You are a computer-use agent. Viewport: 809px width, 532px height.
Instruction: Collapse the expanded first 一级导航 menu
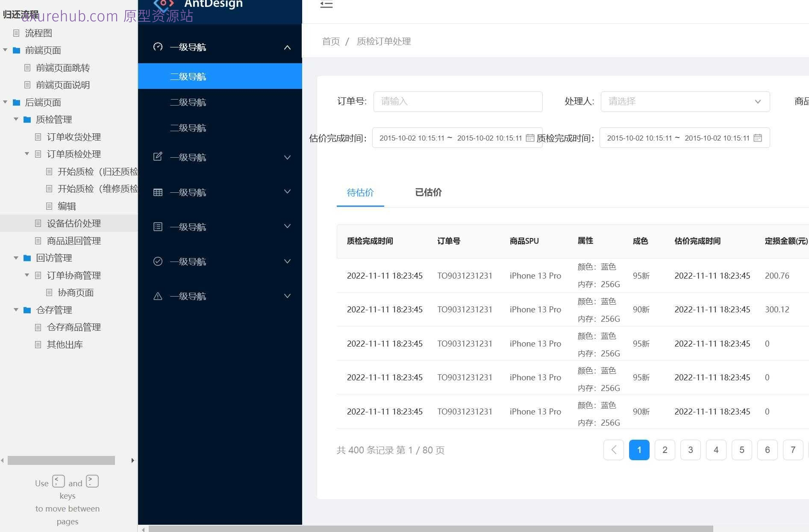click(x=287, y=47)
